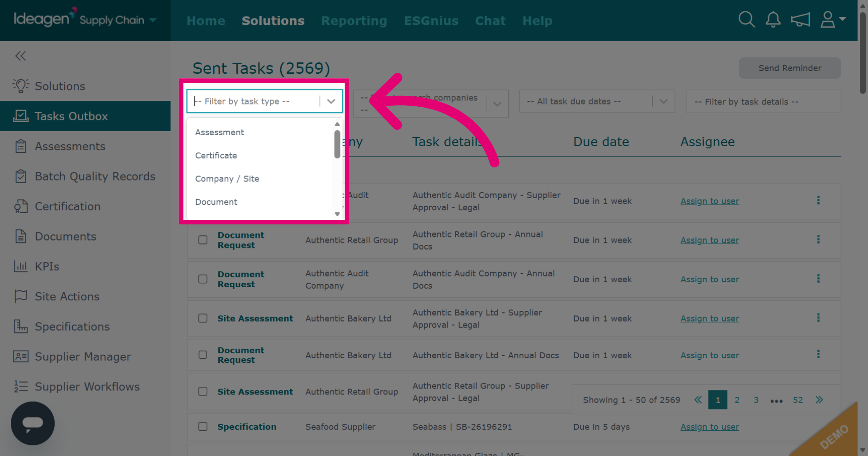Click the Send Reminder button
Viewport: 868px width, 456px height.
(x=790, y=68)
